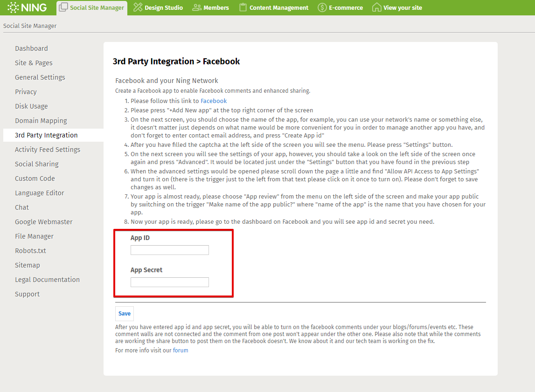Image resolution: width=535 pixels, height=392 pixels.
Task: Open Disk Usage page
Action: click(x=31, y=106)
